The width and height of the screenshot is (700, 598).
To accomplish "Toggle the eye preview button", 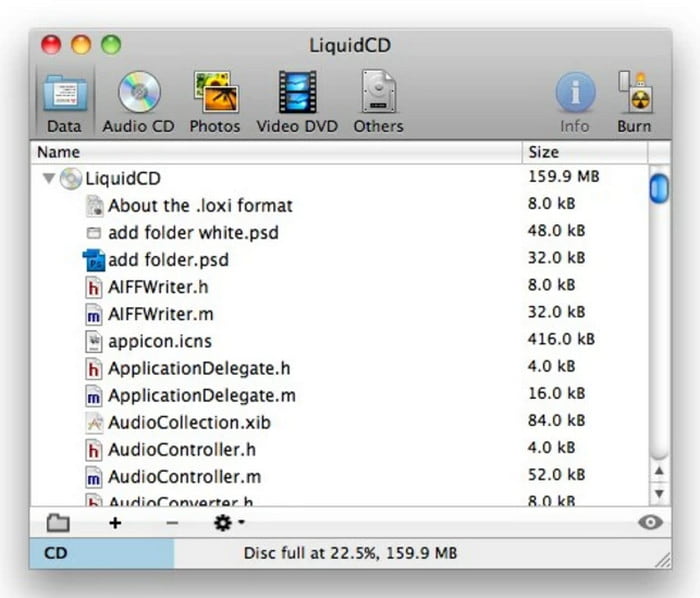I will coord(650,522).
